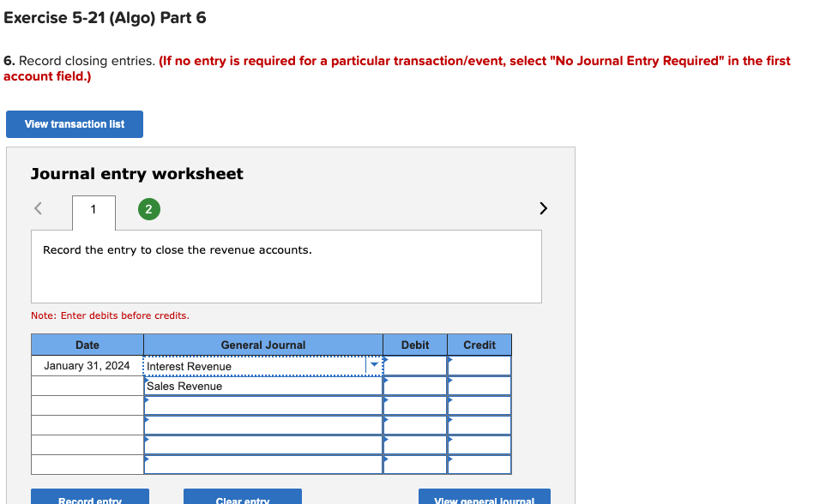Select the January 31, 2024 date cell
The height and width of the screenshot is (504, 838).
[86, 364]
